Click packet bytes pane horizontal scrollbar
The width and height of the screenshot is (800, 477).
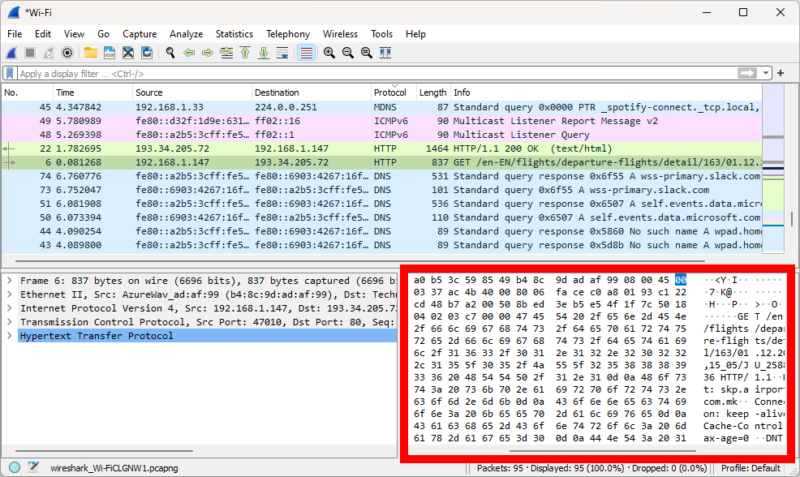602,451
